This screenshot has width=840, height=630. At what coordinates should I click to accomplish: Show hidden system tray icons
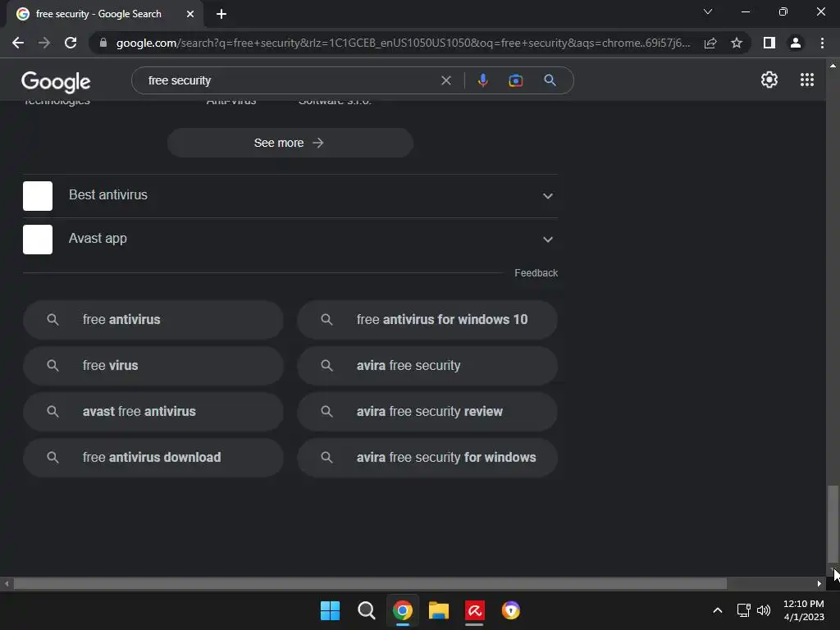717,610
